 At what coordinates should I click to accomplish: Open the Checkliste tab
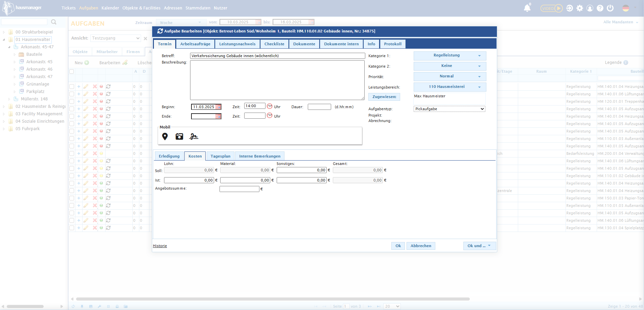pos(274,44)
